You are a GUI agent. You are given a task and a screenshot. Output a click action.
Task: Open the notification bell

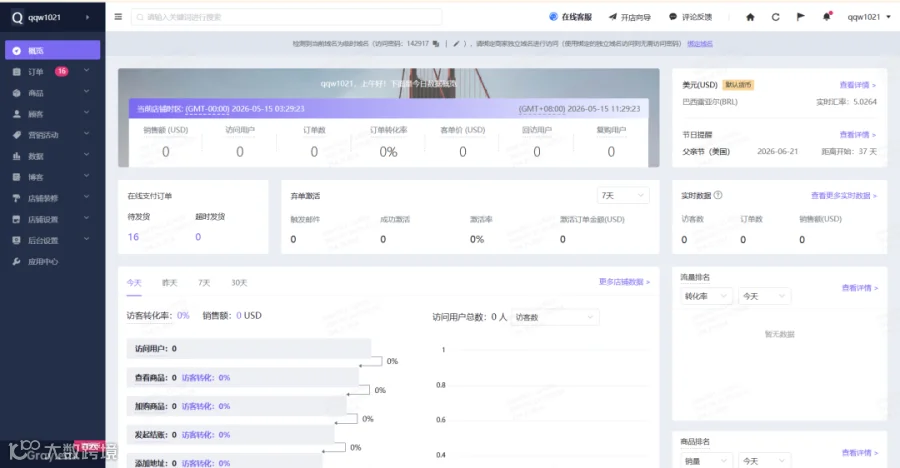(827, 17)
